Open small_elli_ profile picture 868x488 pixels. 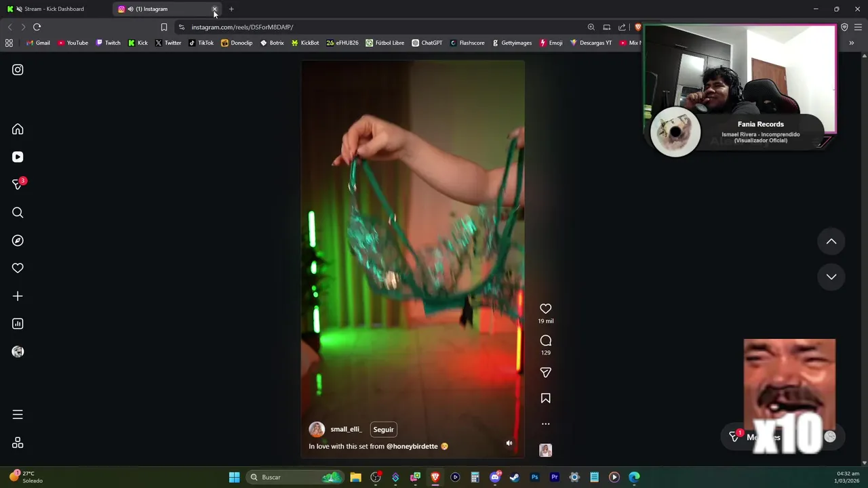317,429
